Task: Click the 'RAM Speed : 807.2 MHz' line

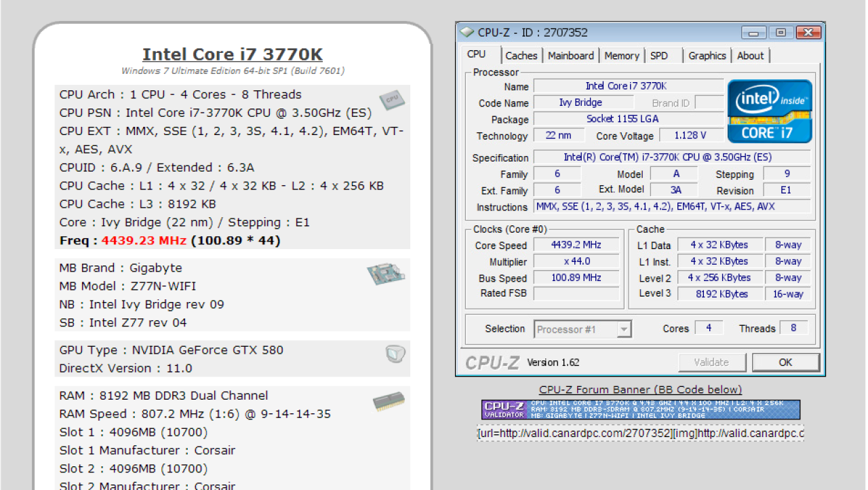Action: [x=195, y=414]
